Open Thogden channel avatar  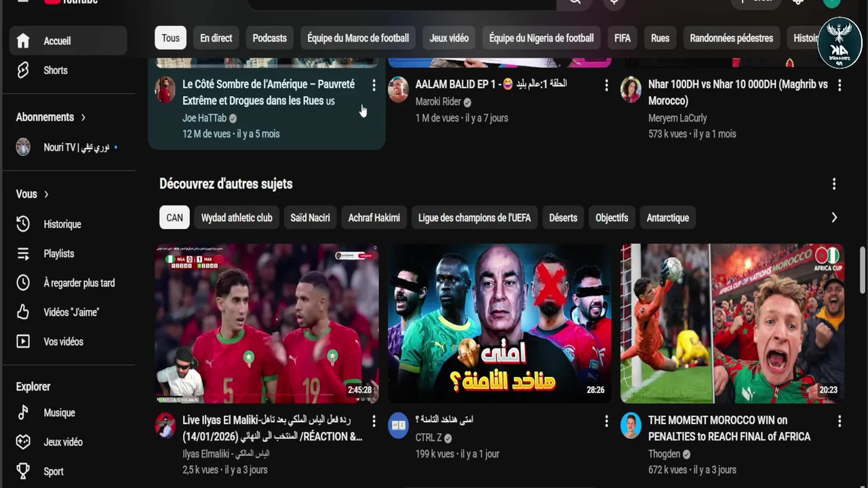click(631, 425)
